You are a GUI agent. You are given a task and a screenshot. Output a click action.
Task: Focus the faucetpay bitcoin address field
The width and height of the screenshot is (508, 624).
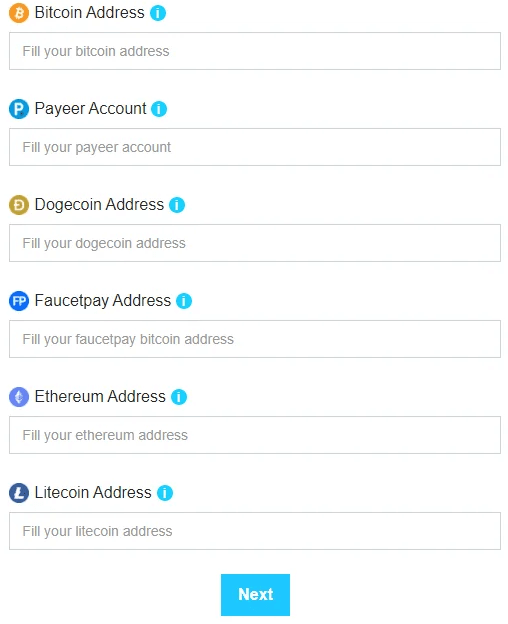255,339
